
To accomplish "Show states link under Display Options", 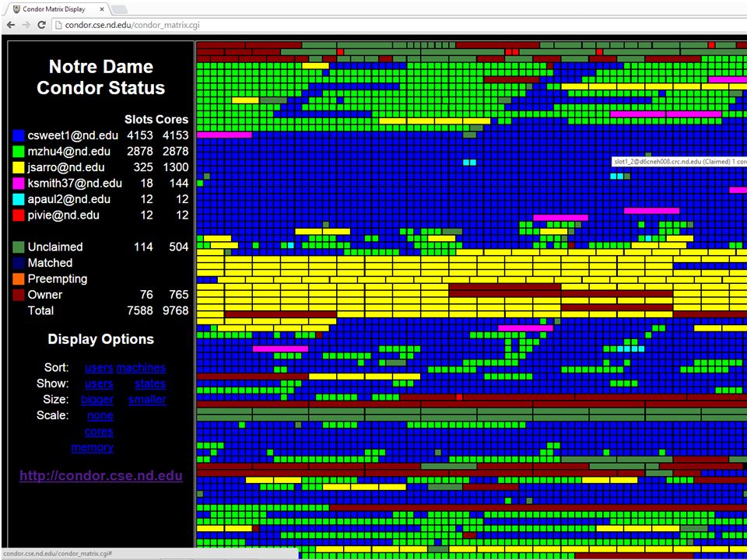I will point(150,383).
